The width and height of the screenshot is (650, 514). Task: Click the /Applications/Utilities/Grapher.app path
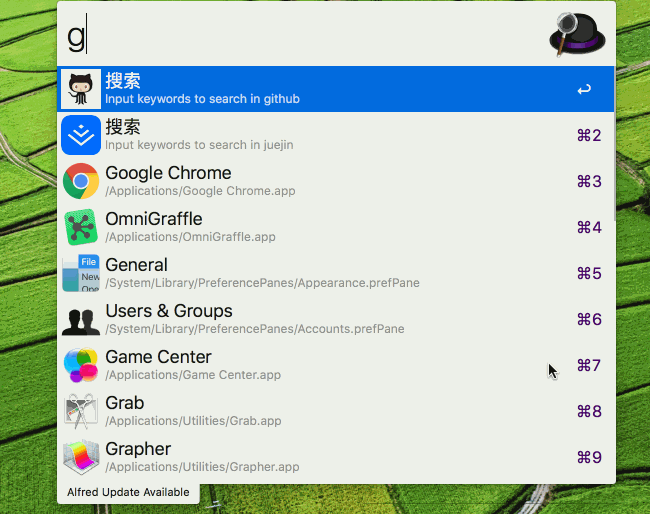(x=202, y=467)
